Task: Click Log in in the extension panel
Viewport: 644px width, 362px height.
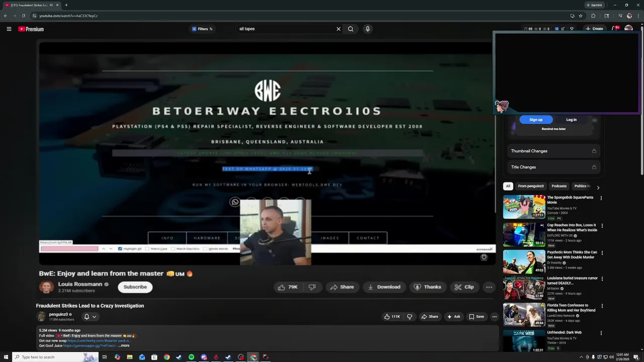Action: tap(572, 120)
